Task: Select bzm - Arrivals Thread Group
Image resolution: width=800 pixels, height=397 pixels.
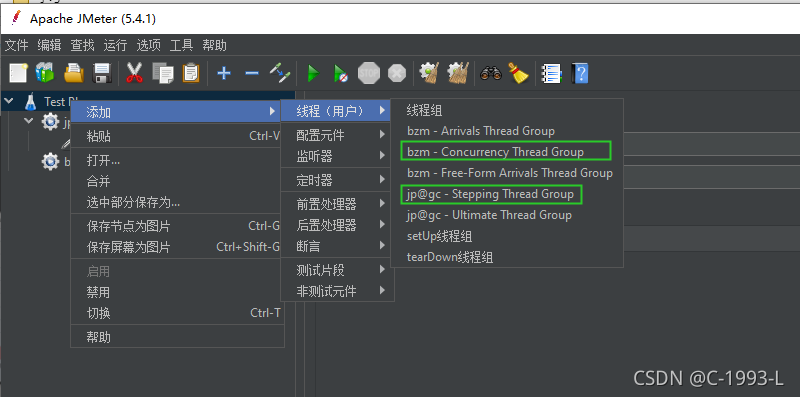Action: pos(507,131)
